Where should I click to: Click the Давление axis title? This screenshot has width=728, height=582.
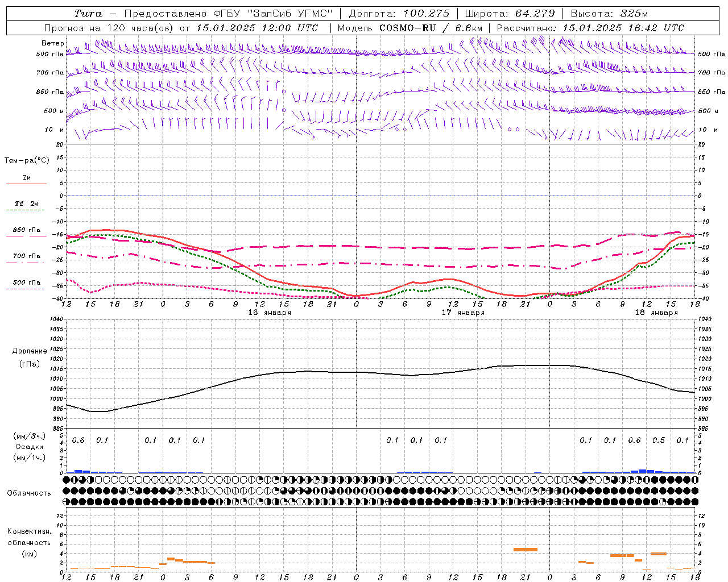pos(29,351)
